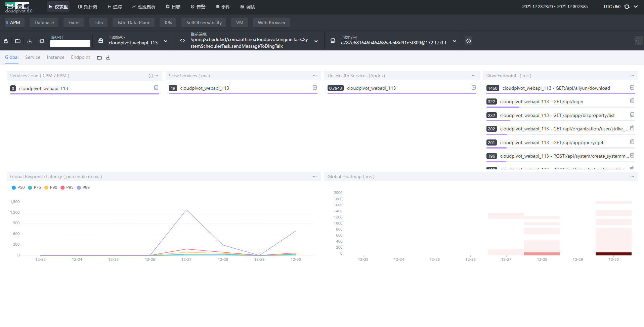The image size is (644, 327).
Task: Open the 日志 log menu
Action: [x=173, y=7]
